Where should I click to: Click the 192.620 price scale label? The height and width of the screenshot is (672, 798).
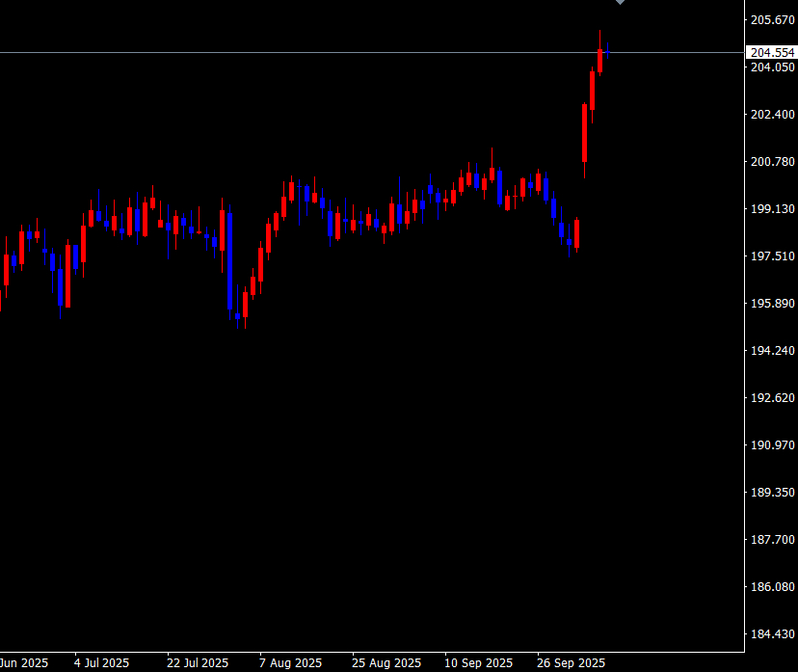coord(773,397)
